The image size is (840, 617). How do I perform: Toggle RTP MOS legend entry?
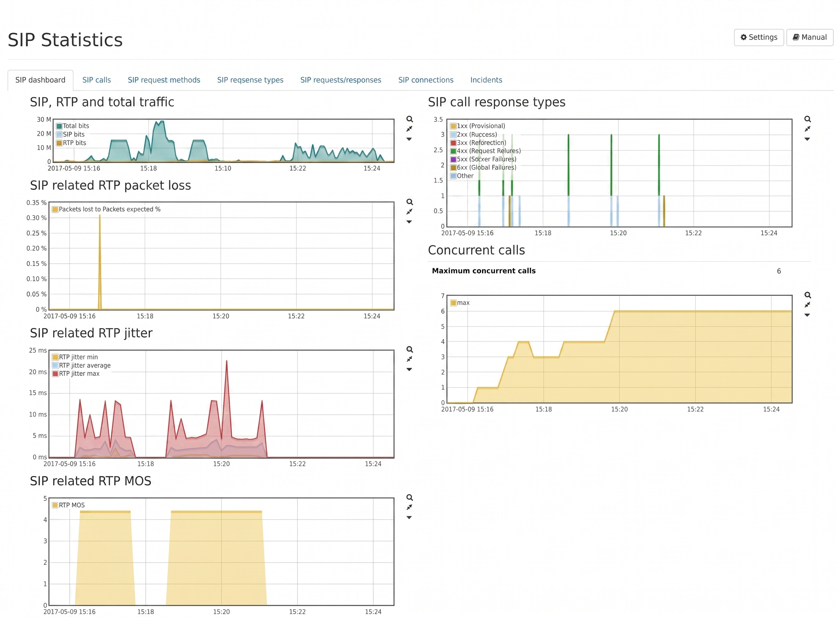(x=69, y=505)
